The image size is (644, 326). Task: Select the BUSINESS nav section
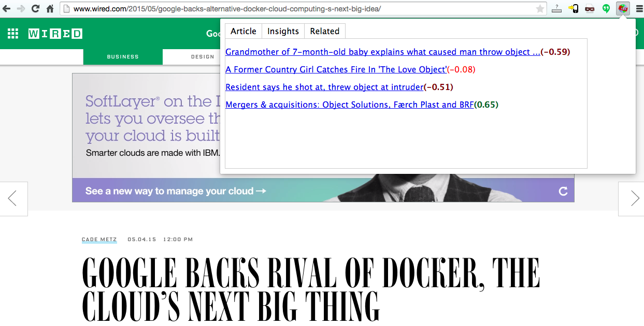123,57
